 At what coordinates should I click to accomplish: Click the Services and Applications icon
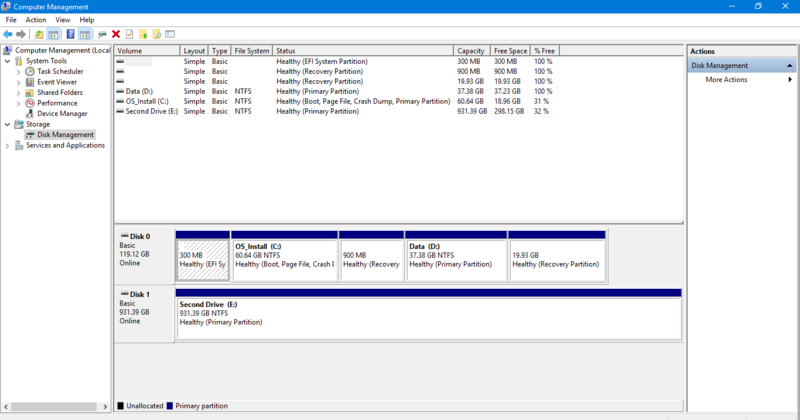[x=19, y=145]
